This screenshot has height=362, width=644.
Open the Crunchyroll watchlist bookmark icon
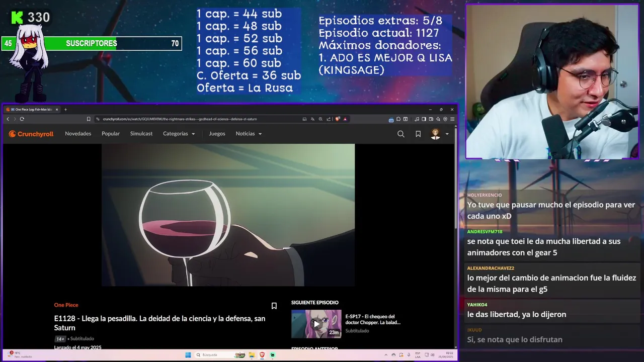coord(418,134)
